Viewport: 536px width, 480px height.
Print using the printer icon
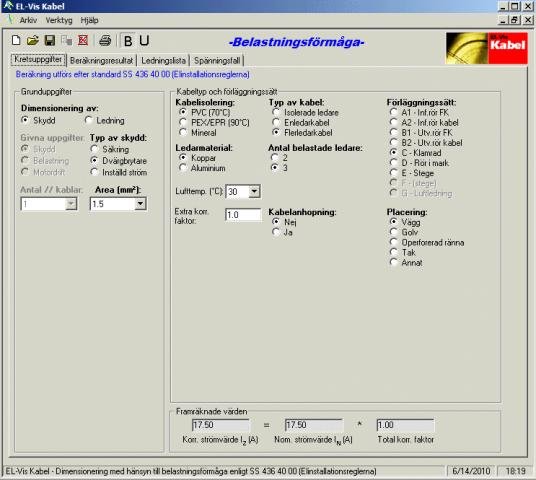[105, 40]
